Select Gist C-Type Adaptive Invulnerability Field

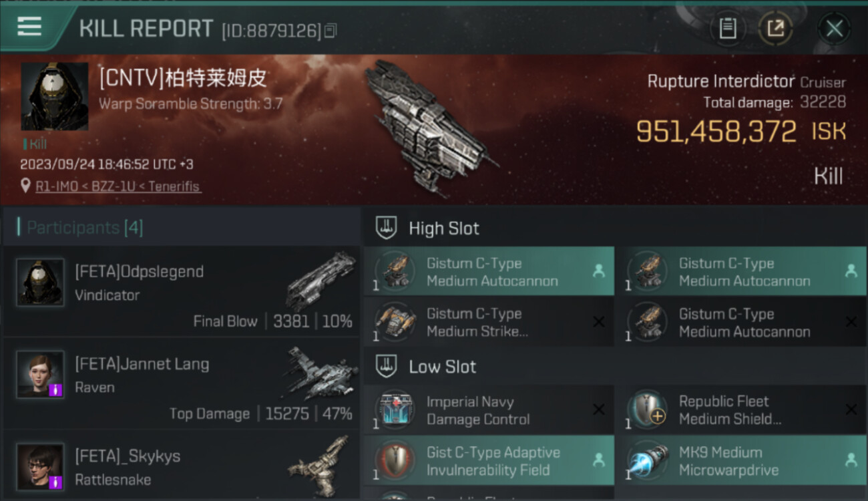(x=489, y=461)
